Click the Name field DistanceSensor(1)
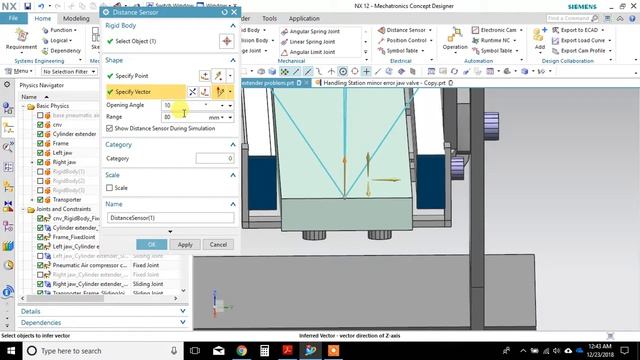This screenshot has width=640, height=360. point(171,218)
